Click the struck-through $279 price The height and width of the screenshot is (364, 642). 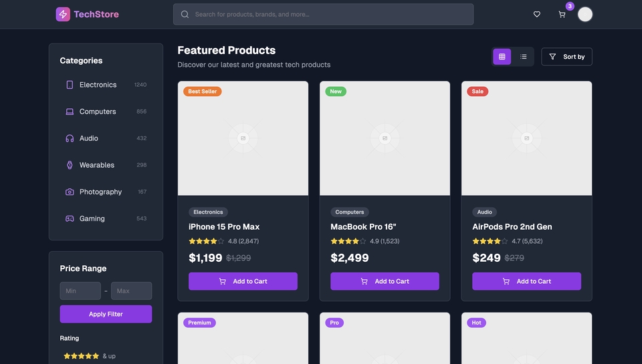pos(514,258)
